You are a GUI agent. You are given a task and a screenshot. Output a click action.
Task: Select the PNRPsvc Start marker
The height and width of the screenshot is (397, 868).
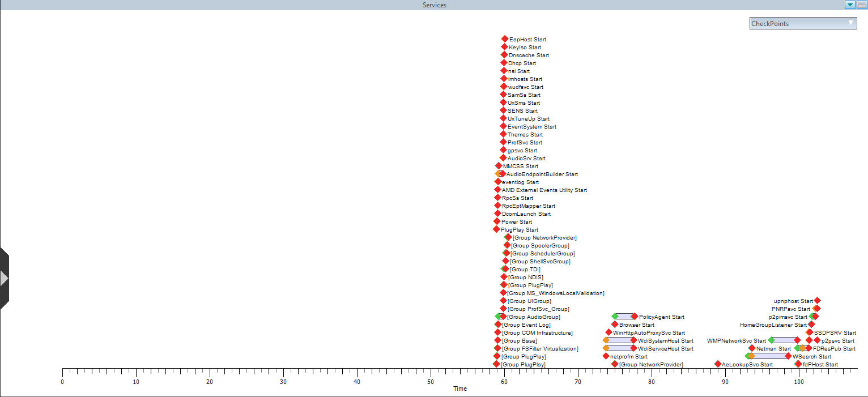tap(816, 309)
